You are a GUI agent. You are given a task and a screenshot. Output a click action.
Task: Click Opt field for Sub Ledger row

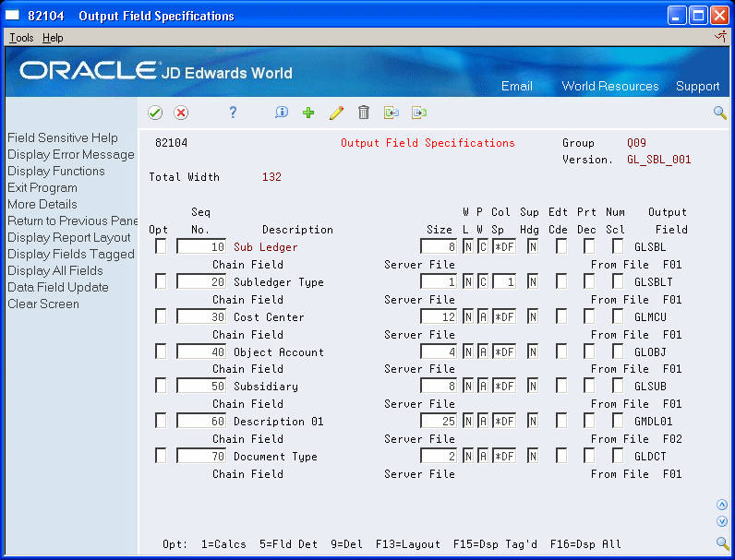tap(161, 246)
